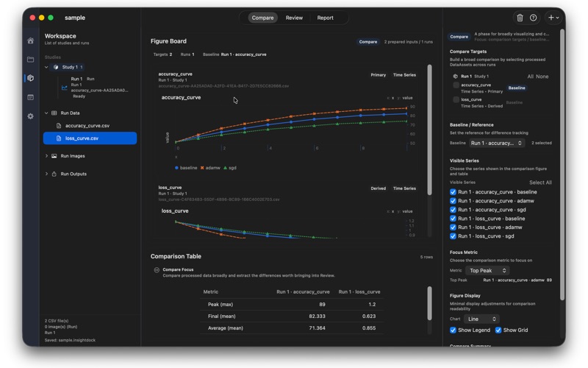
Task: Click Peak (max) row in Comparison Table
Action: point(292,305)
